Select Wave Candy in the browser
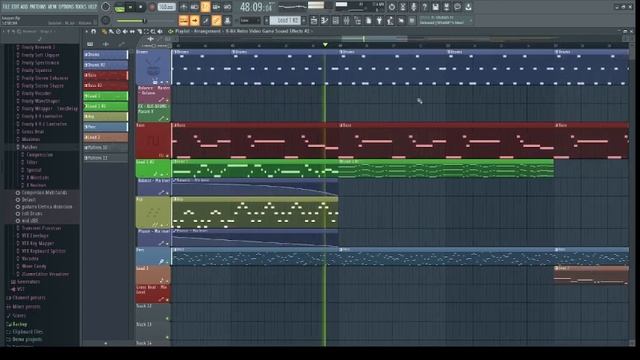Image resolution: width=640 pixels, height=360 pixels. point(34,267)
